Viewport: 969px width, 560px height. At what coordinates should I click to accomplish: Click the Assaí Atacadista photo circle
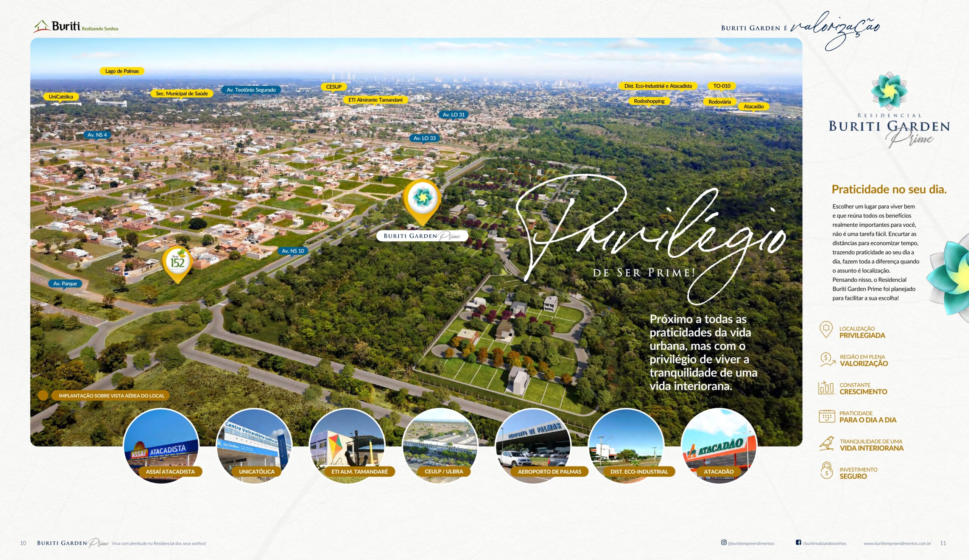(x=161, y=445)
